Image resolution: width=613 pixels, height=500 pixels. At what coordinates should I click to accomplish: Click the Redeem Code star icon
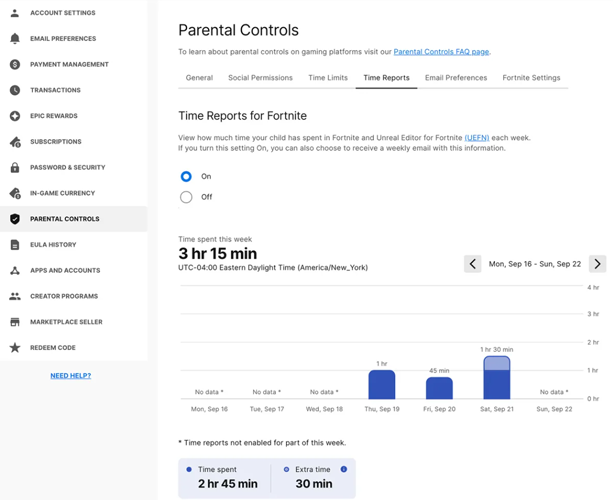tap(15, 348)
